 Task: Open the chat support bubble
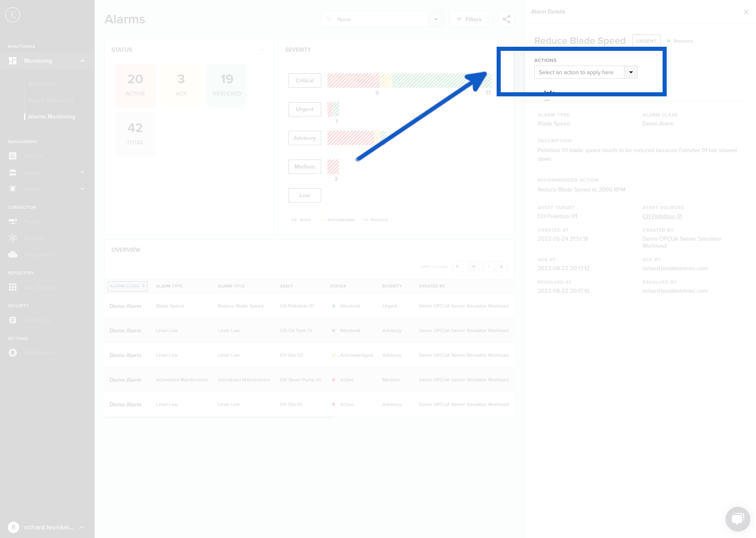(x=738, y=519)
